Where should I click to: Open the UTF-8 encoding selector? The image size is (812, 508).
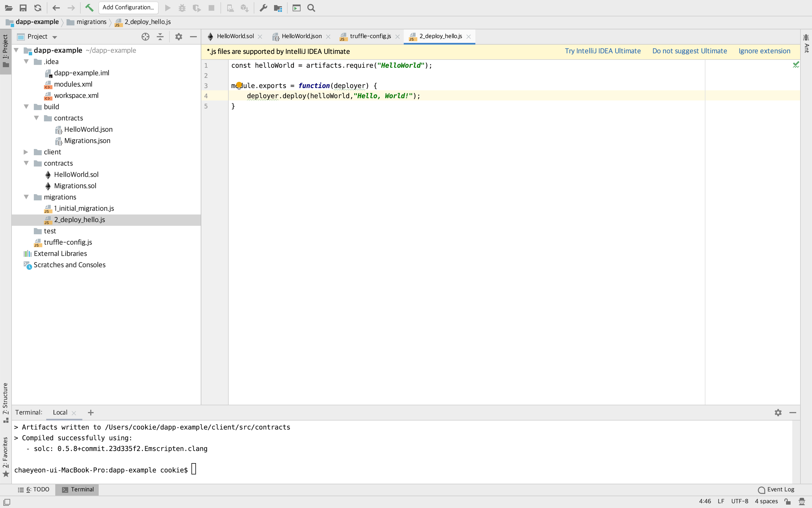click(740, 501)
